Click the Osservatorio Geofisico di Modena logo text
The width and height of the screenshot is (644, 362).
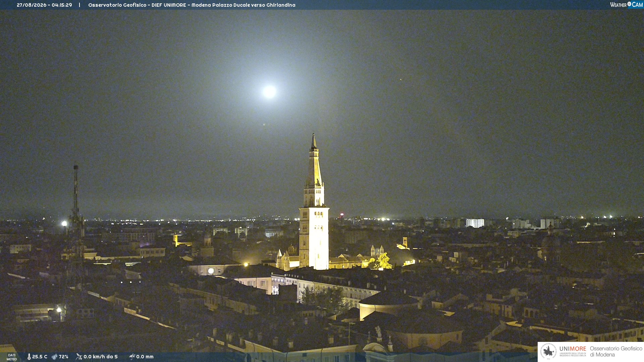(616, 352)
